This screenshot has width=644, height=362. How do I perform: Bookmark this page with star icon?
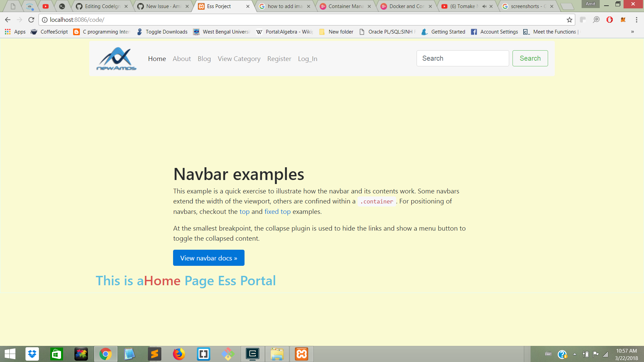[x=569, y=20]
